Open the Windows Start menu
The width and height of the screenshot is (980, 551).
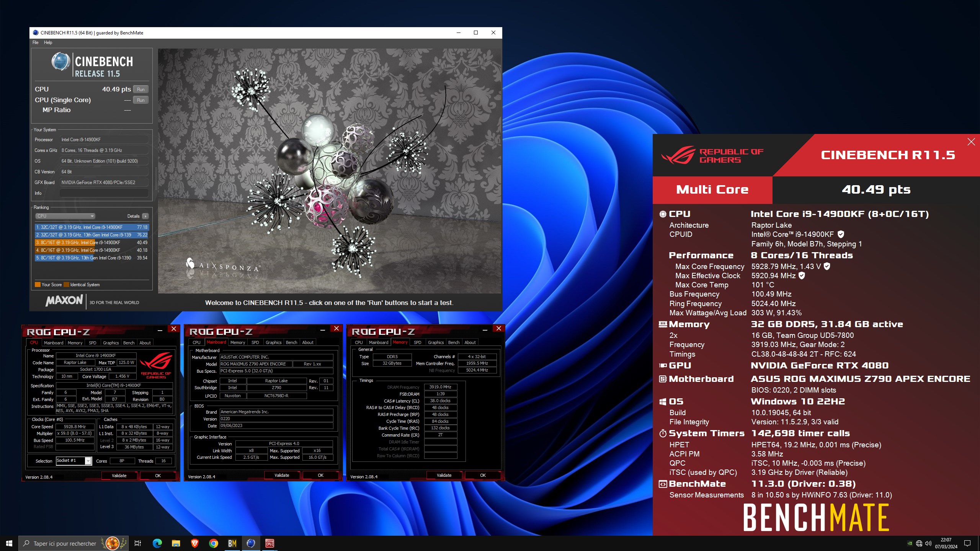[9, 543]
